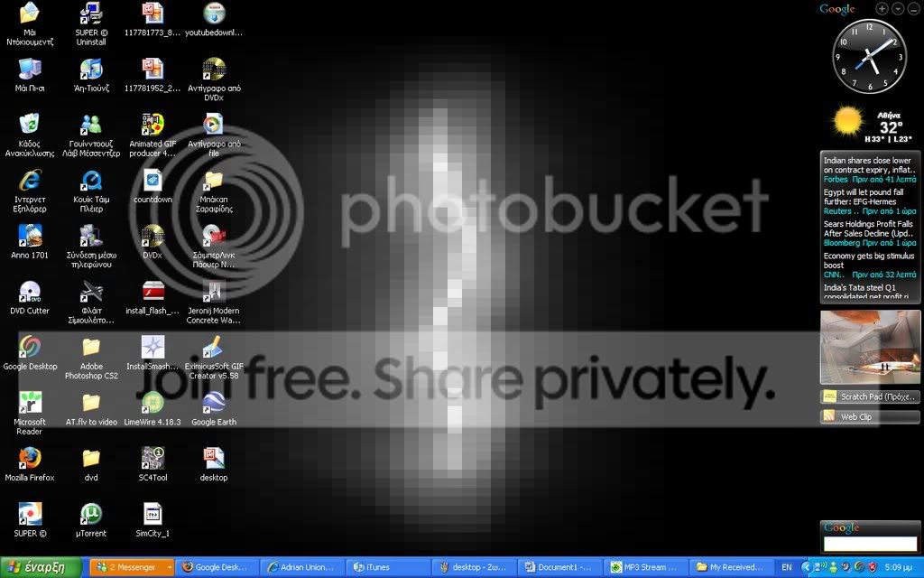Click the Google Desktop shortcut icon
Image resolution: width=924 pixels, height=578 pixels.
[30, 348]
